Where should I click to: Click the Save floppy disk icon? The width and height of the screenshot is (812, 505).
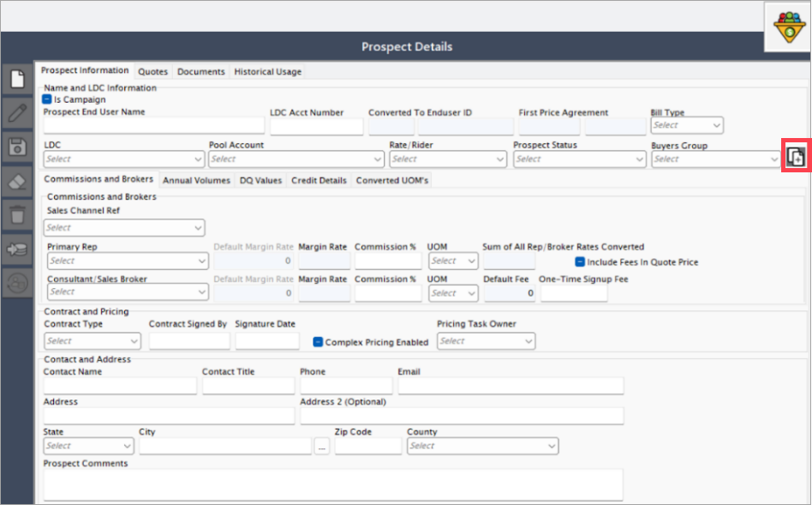click(17, 147)
